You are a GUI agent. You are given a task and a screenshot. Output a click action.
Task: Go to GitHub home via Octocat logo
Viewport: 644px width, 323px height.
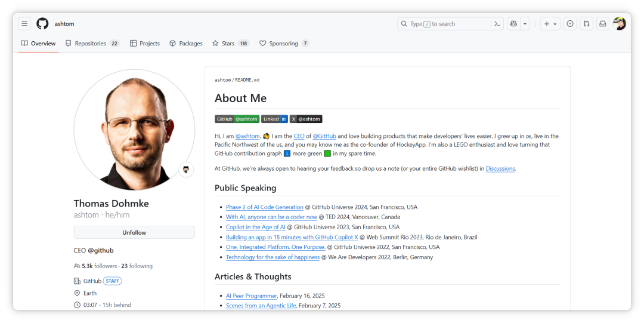pos(42,24)
